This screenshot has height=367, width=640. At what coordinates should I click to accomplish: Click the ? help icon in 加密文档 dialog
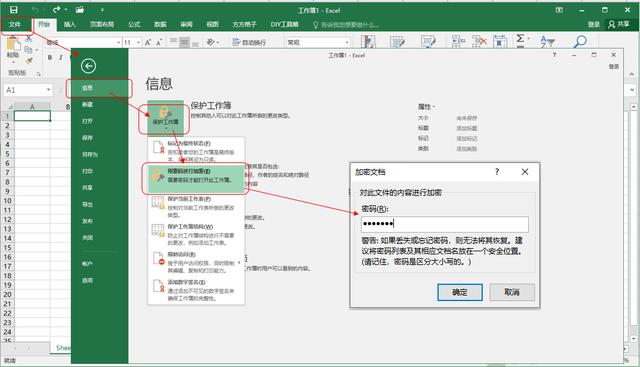[x=497, y=172]
